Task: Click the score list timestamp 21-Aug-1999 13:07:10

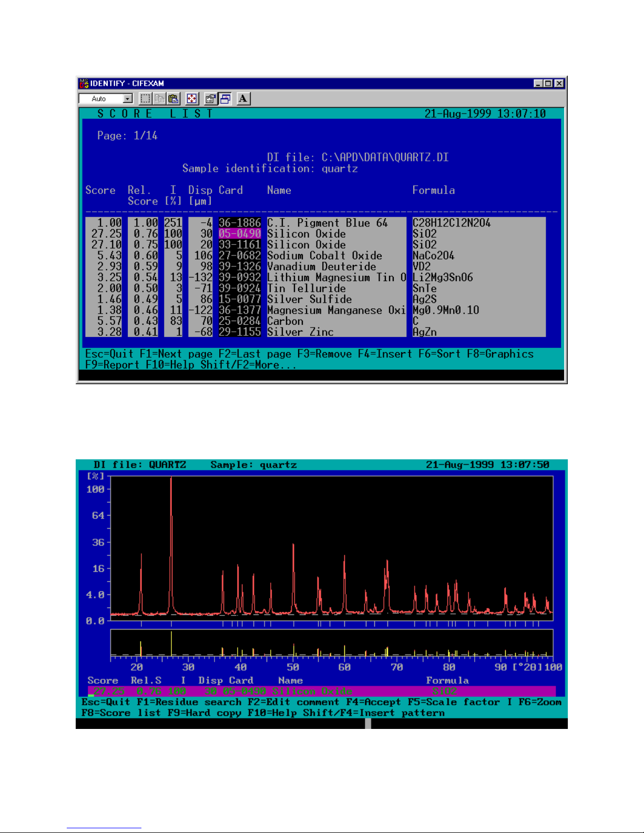Action: click(485, 114)
